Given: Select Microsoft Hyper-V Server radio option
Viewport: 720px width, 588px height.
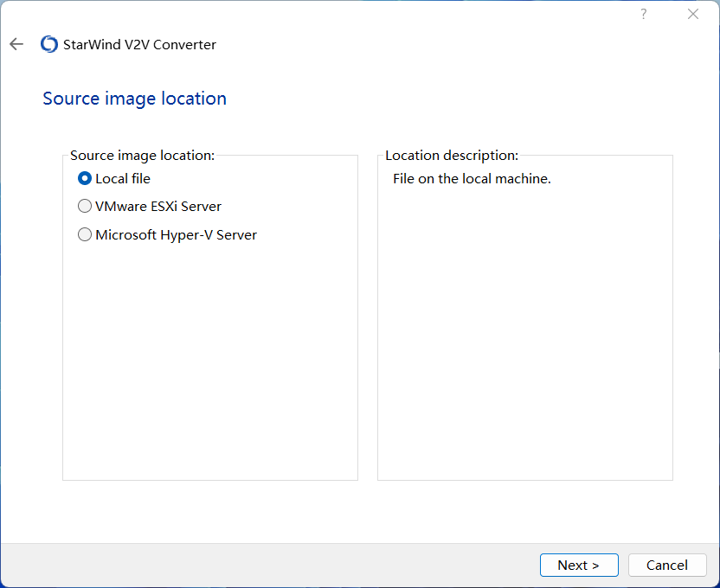Looking at the screenshot, I should 85,234.
